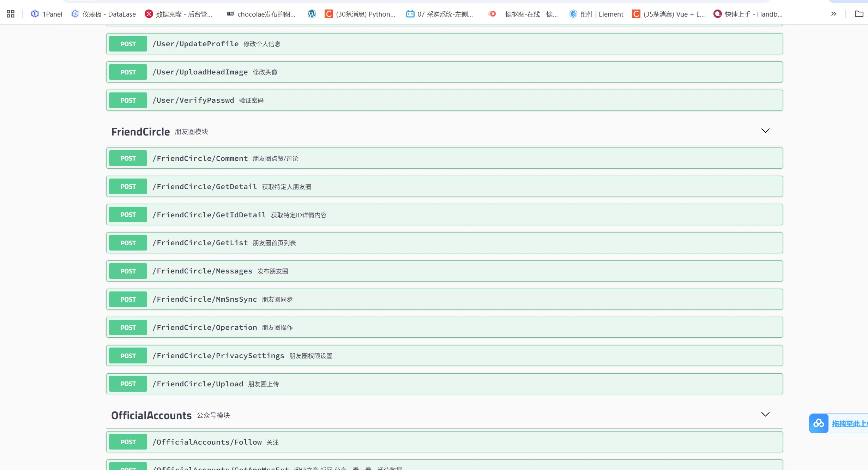Open the 1Panel bookmark icon
Screen dimensions: 868x470
(35, 14)
